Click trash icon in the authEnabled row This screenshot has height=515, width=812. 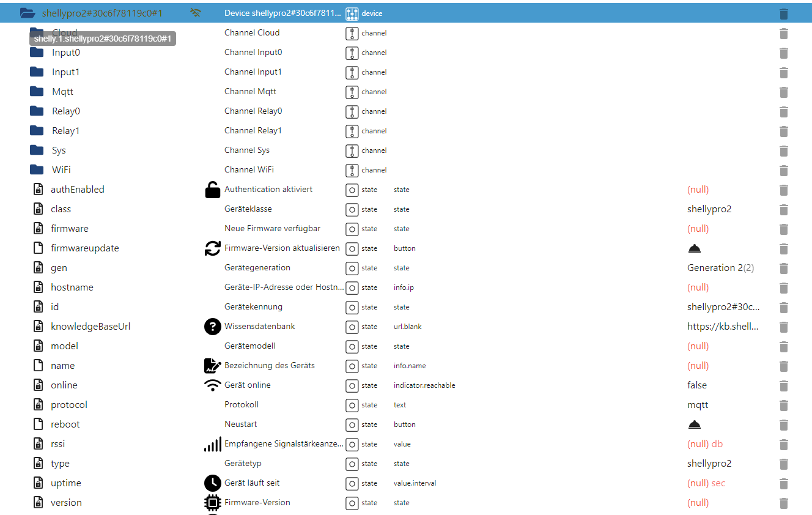coord(784,190)
